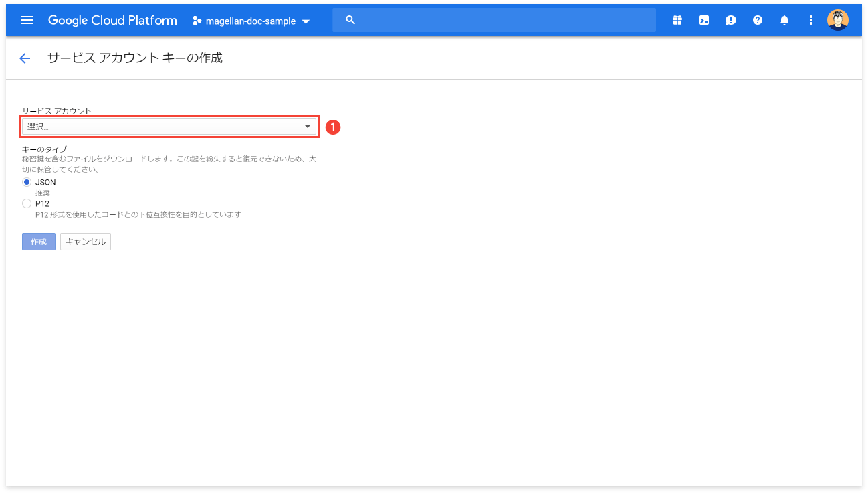Click the search magnifier icon
The height and width of the screenshot is (494, 868).
click(x=350, y=20)
